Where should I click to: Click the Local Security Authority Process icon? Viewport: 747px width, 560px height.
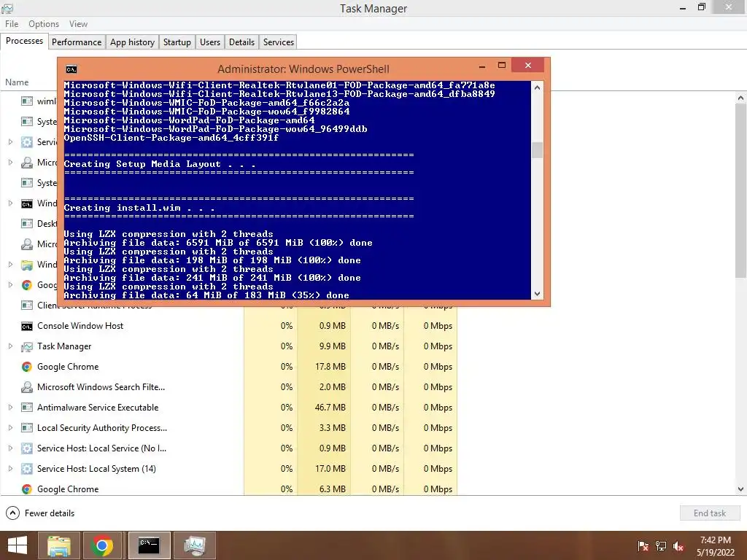27,428
